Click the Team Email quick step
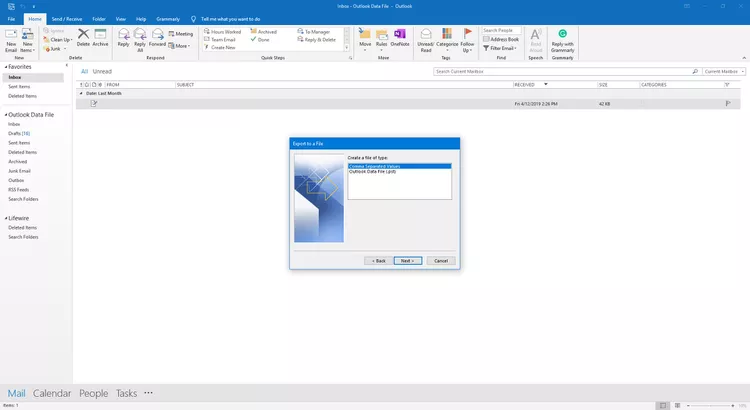750x410 pixels. tap(220, 40)
